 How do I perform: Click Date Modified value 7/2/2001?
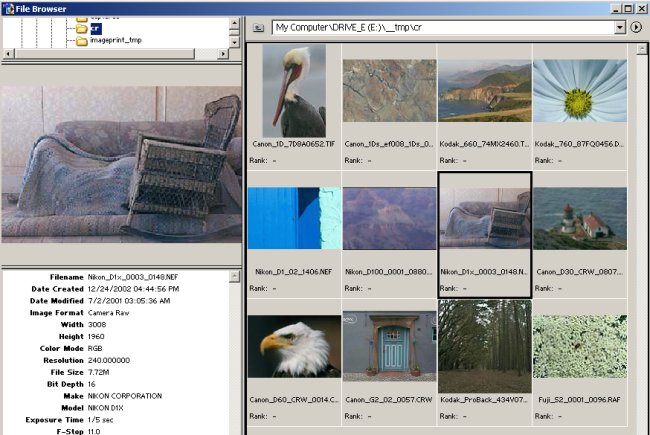[129, 301]
